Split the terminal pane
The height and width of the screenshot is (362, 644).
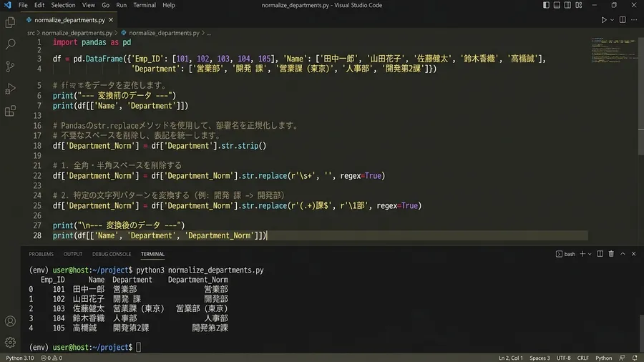(x=600, y=254)
